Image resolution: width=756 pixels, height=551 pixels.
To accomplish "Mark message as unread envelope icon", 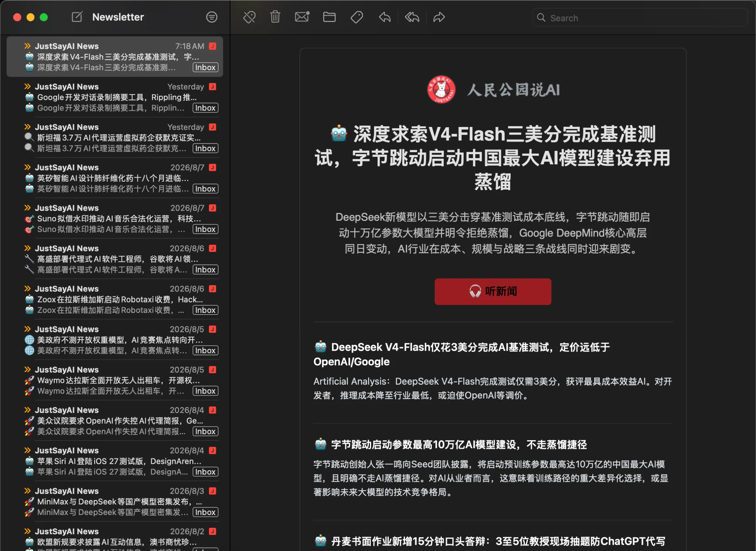I will 302,17.
